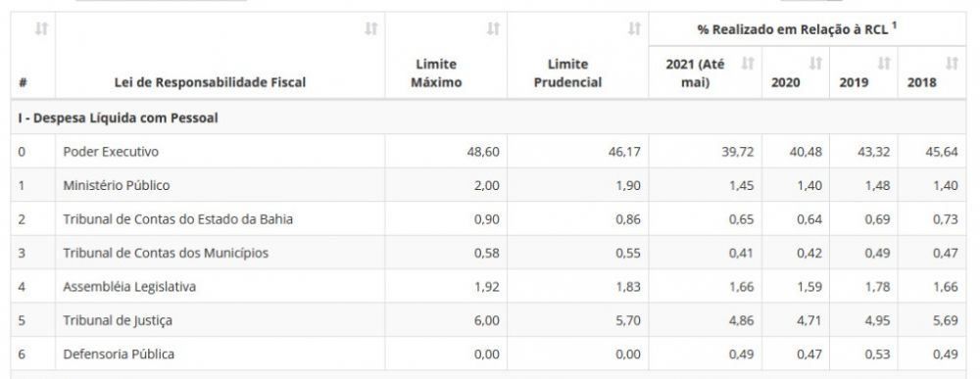Sort table by the # column icon
Screen dimensions: 980x379
click(41, 28)
